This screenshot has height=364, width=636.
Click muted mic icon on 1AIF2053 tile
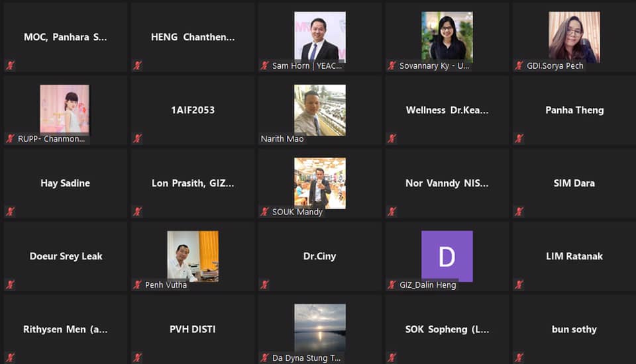(138, 138)
